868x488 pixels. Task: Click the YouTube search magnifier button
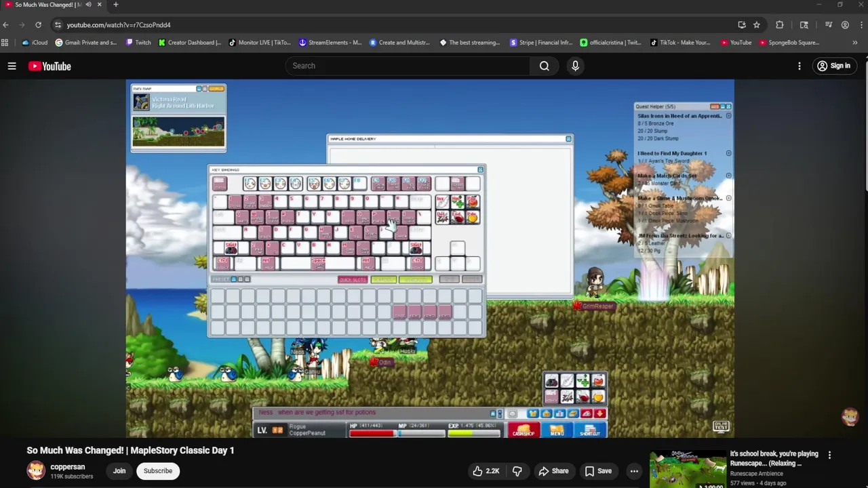(x=544, y=66)
